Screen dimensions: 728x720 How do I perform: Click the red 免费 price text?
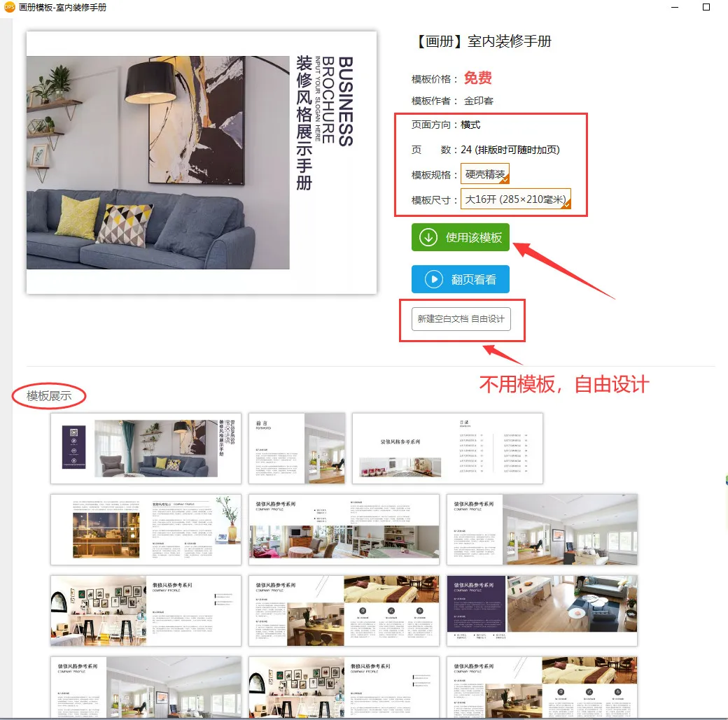477,78
